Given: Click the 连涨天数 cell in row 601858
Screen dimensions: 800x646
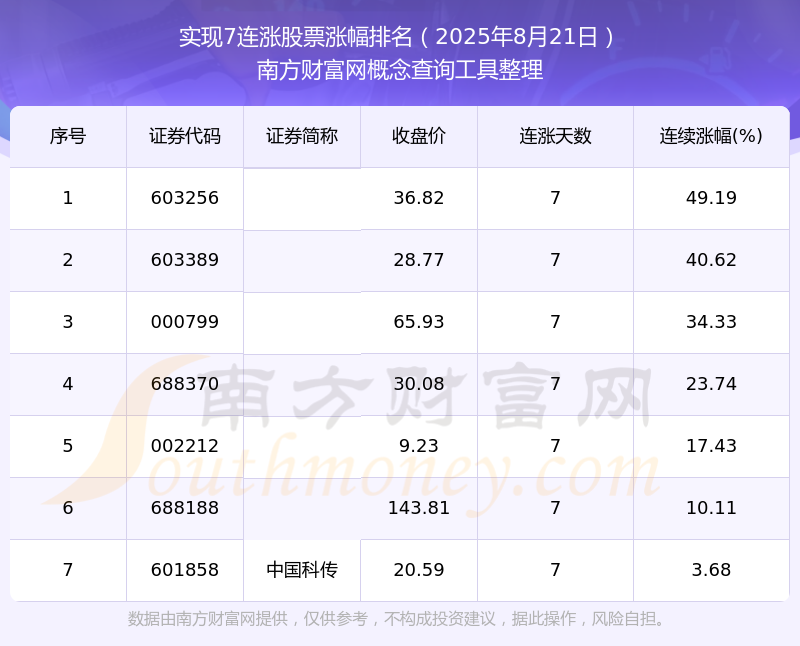Looking at the screenshot, I should (555, 570).
